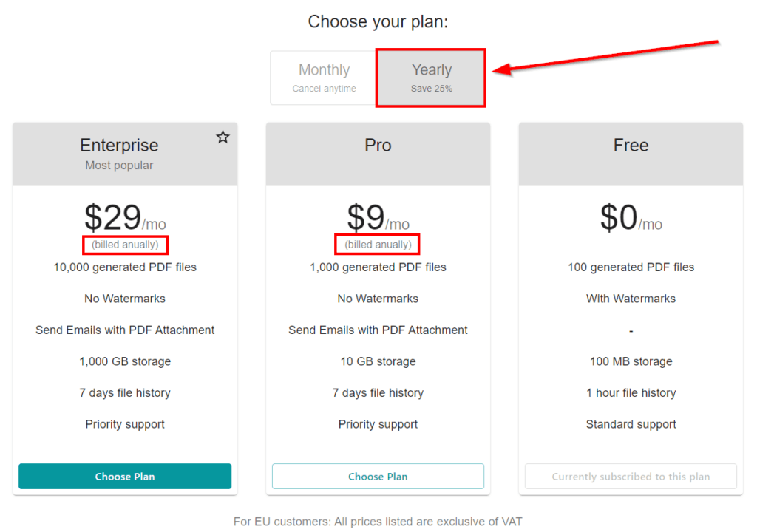Viewport: 757px width, 532px height.
Task: Click the $9/mo Pro price
Action: click(x=378, y=218)
